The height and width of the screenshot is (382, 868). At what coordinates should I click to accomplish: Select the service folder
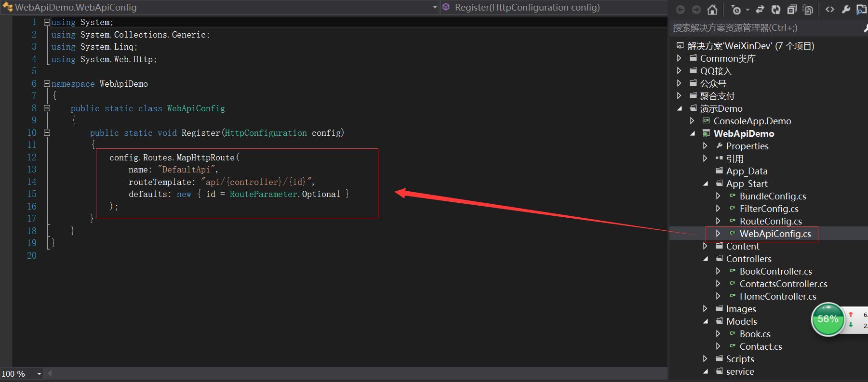740,371
